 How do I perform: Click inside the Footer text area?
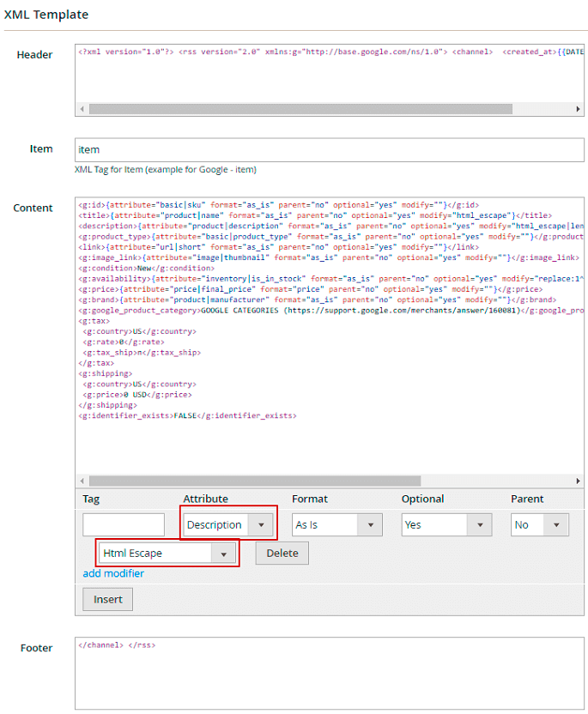(329, 674)
